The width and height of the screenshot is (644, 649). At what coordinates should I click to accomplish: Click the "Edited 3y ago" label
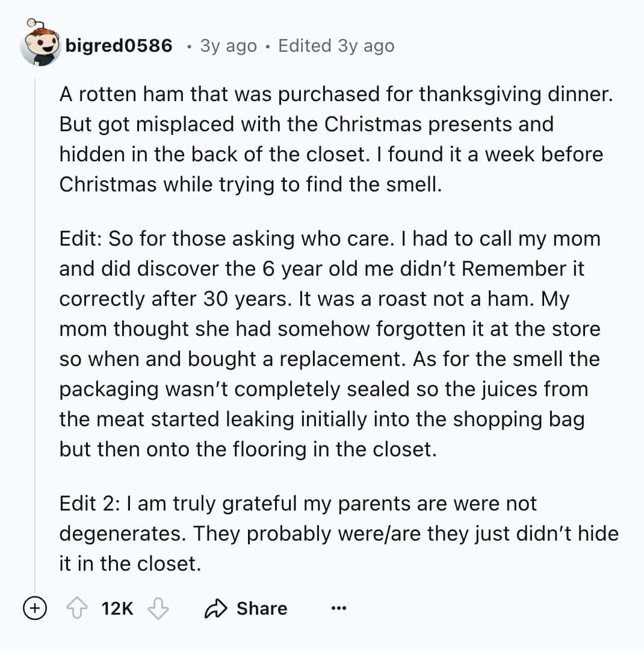(336, 46)
